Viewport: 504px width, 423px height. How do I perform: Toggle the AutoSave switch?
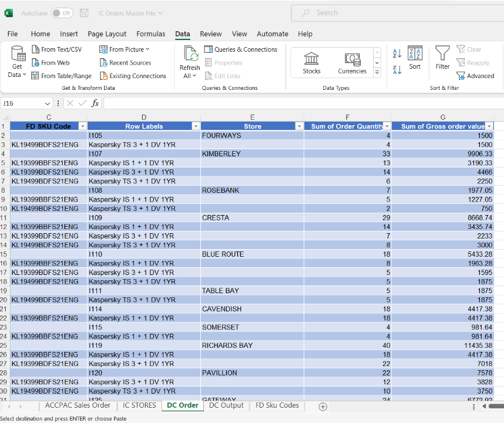(x=62, y=13)
